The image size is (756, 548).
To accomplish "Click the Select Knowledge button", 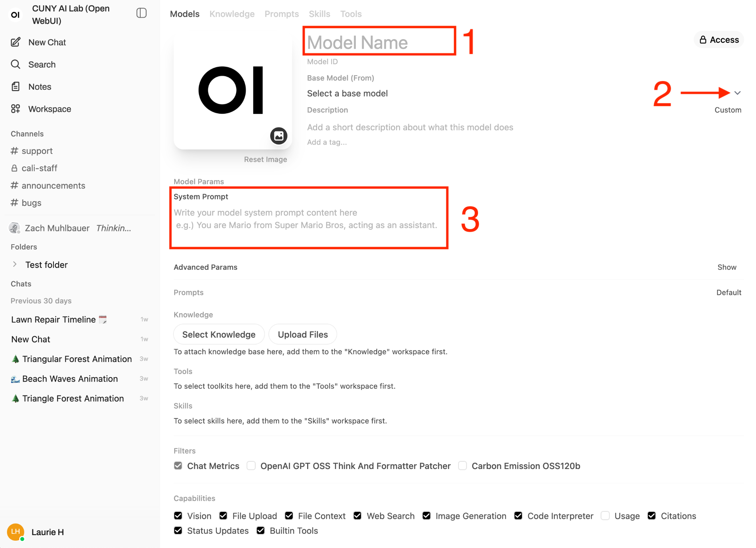I will point(219,334).
